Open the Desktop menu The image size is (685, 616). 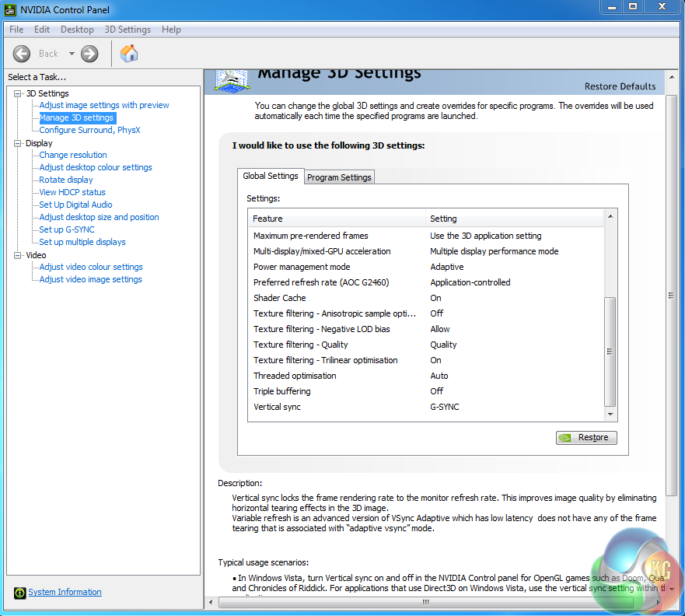(77, 30)
